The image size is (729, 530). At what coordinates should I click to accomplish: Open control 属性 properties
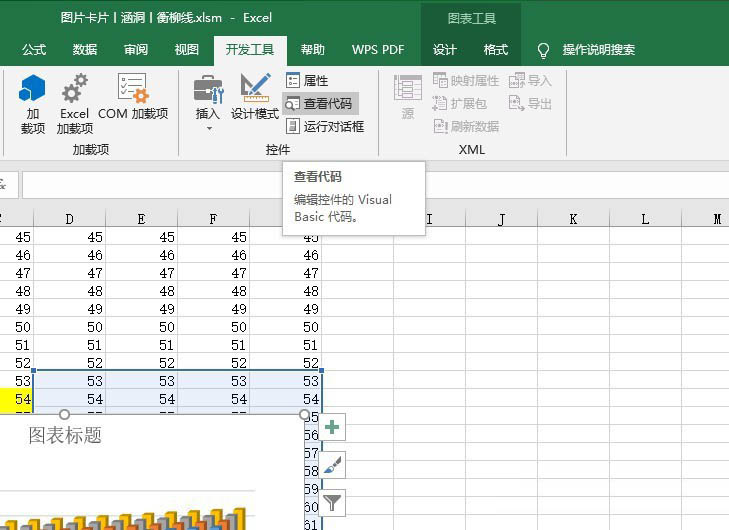pos(307,81)
